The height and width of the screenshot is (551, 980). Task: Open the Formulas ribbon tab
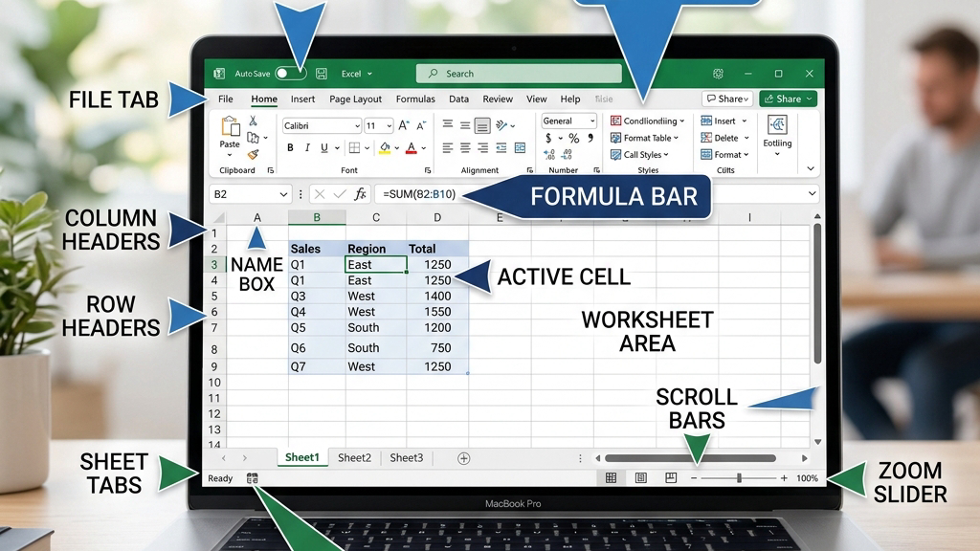pyautogui.click(x=415, y=99)
